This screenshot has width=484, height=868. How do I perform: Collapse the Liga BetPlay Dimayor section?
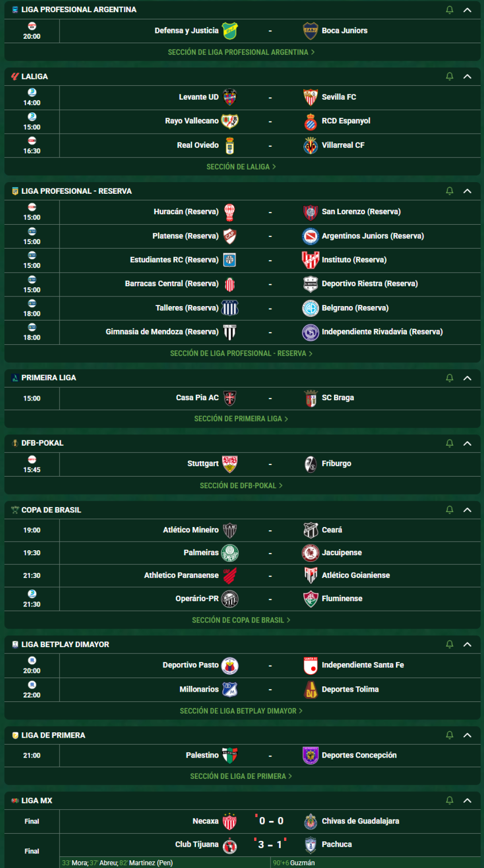point(468,644)
